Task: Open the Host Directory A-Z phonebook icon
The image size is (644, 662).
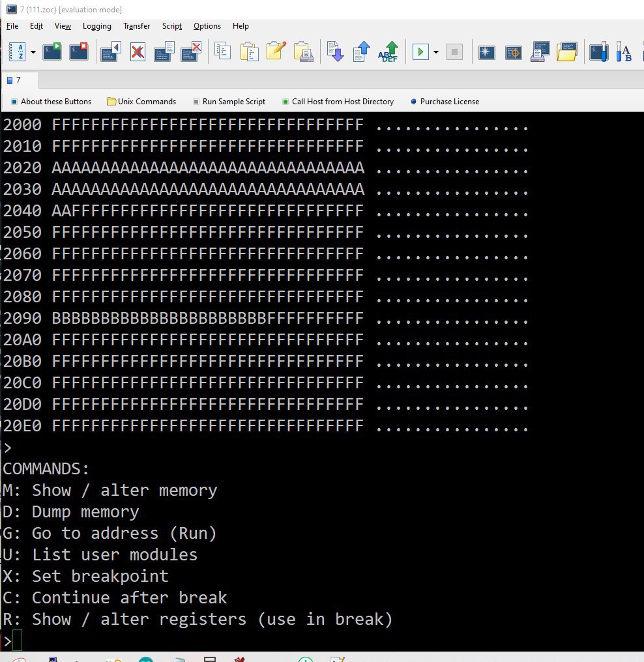Action: [x=18, y=52]
